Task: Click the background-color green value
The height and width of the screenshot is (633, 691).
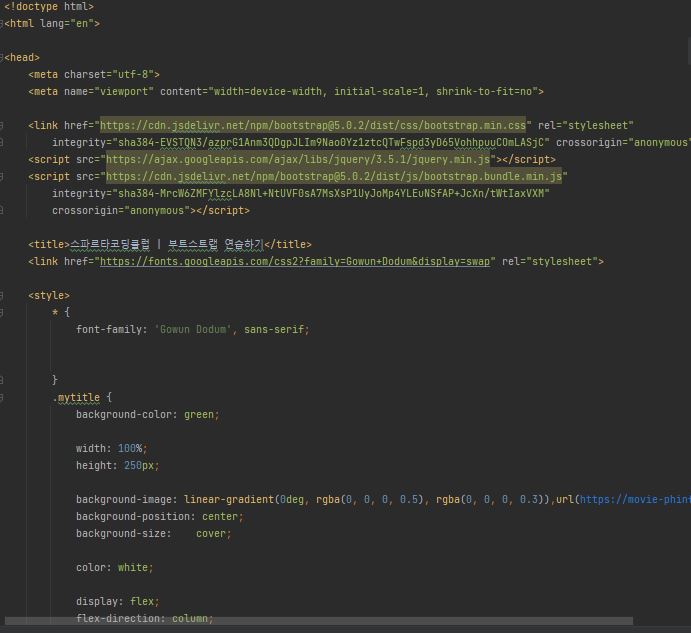Action: click(x=199, y=414)
